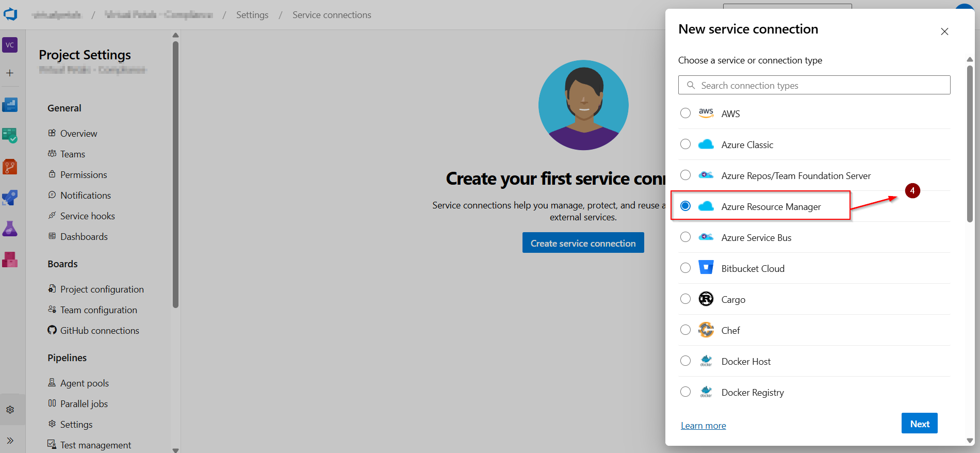Open the VC project avatar
Screen dimensions: 980x453
pyautogui.click(x=10, y=45)
